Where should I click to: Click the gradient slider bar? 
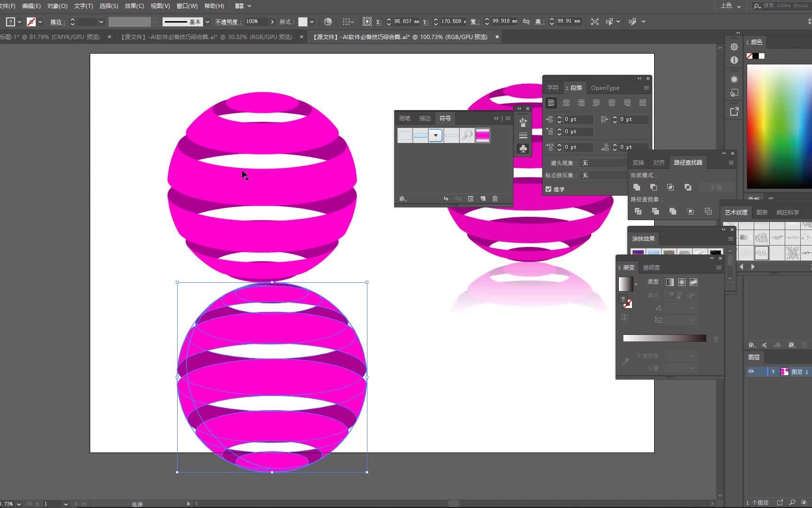pyautogui.click(x=664, y=338)
